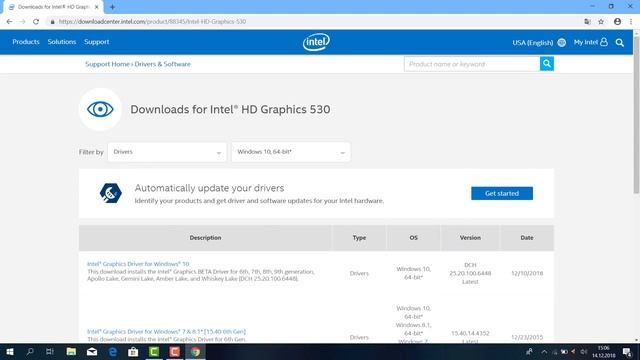Close the Downloads for Intel HD Graphics tab
This screenshot has height=360, width=640.
click(x=96, y=7)
